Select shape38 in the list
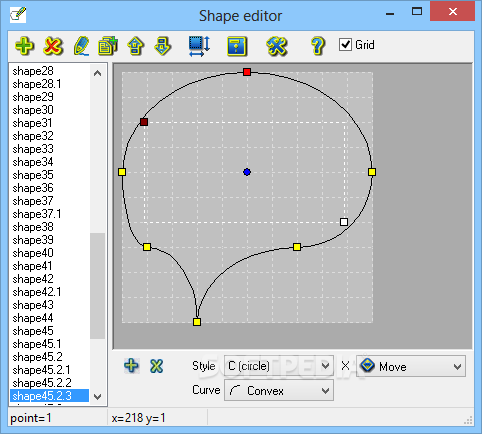 pyautogui.click(x=33, y=227)
